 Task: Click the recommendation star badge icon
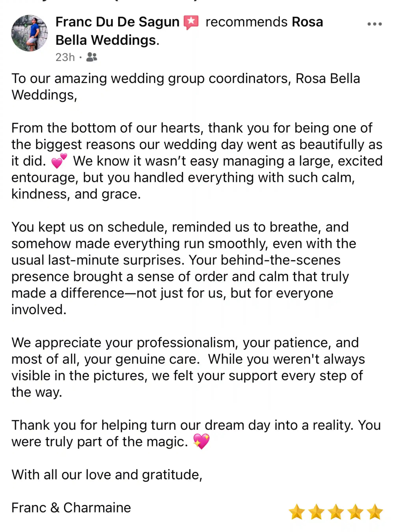(x=191, y=22)
